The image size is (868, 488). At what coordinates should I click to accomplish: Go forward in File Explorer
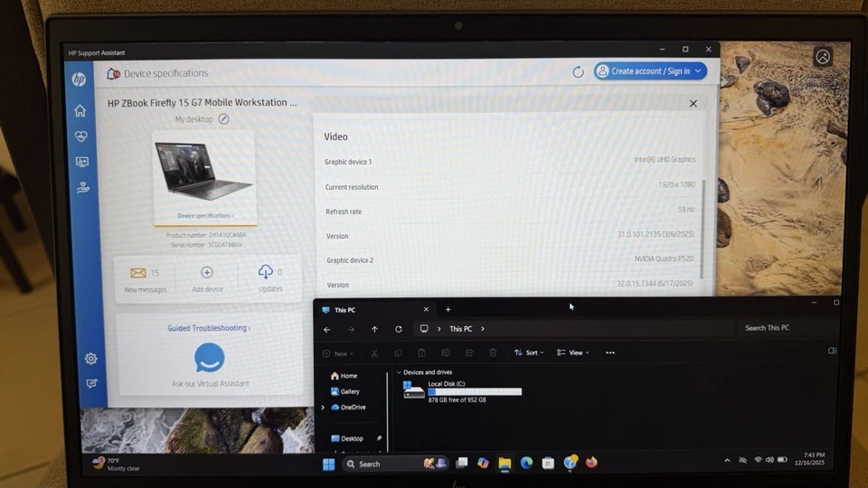pos(351,329)
